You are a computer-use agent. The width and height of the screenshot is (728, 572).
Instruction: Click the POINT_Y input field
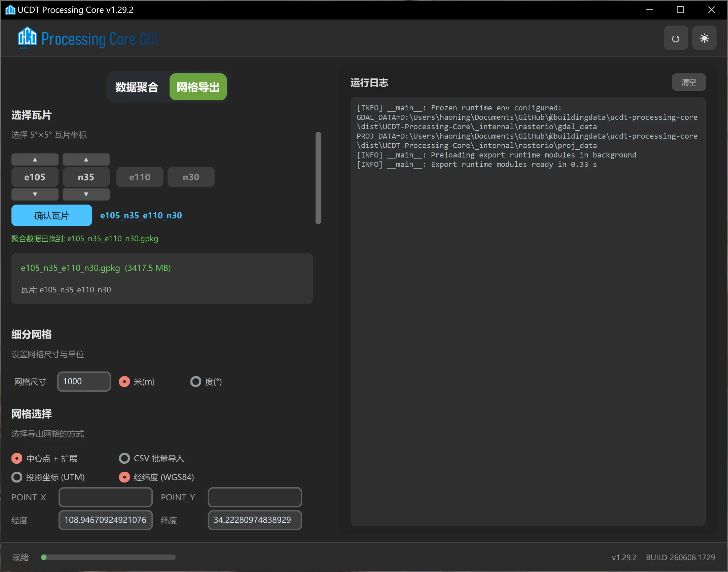coord(255,497)
